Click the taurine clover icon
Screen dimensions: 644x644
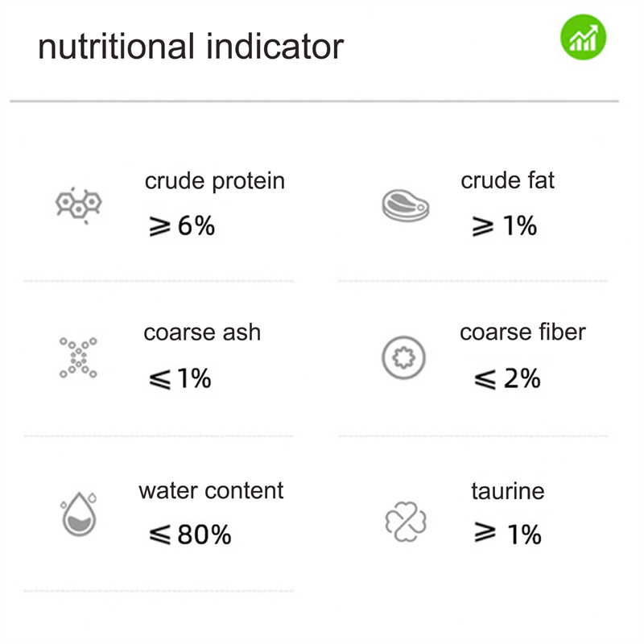coord(406,522)
